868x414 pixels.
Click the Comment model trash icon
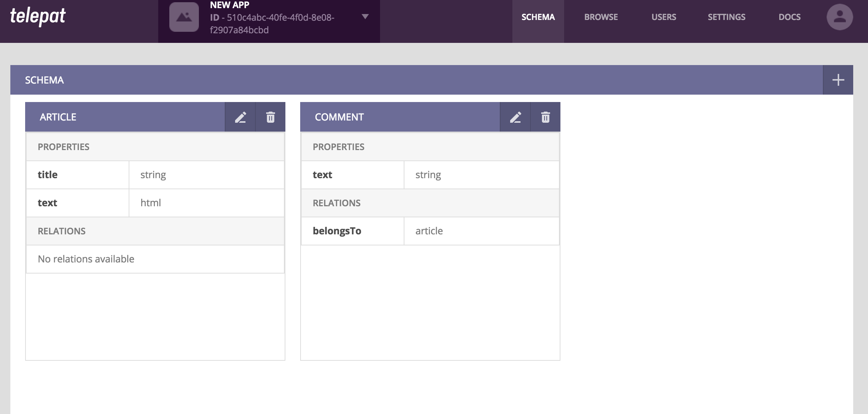(x=546, y=117)
